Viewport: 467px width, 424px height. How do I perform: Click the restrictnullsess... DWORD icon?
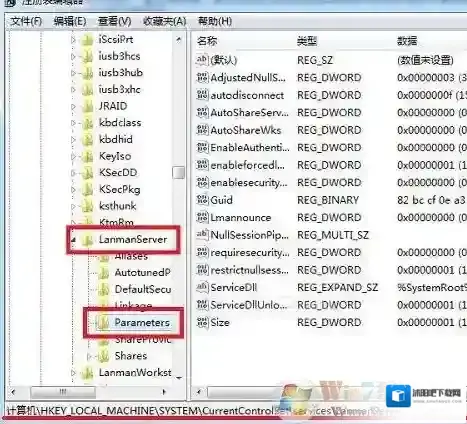click(x=202, y=270)
